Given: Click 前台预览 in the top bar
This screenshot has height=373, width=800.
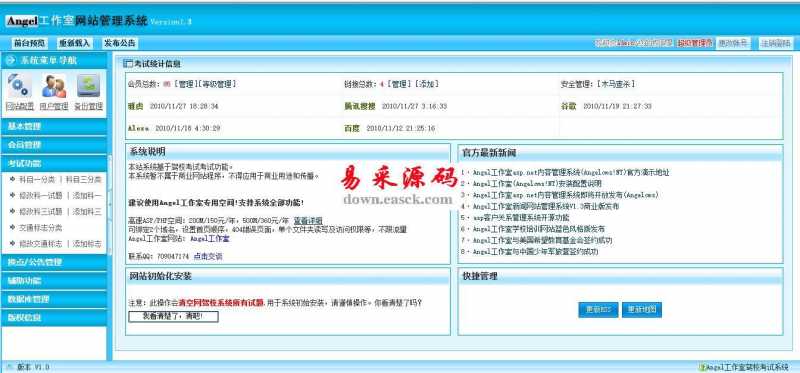Looking at the screenshot, I should (29, 43).
